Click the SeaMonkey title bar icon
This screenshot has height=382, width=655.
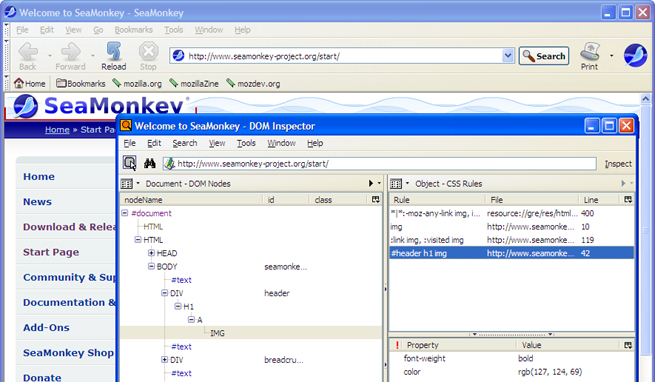tap(10, 12)
